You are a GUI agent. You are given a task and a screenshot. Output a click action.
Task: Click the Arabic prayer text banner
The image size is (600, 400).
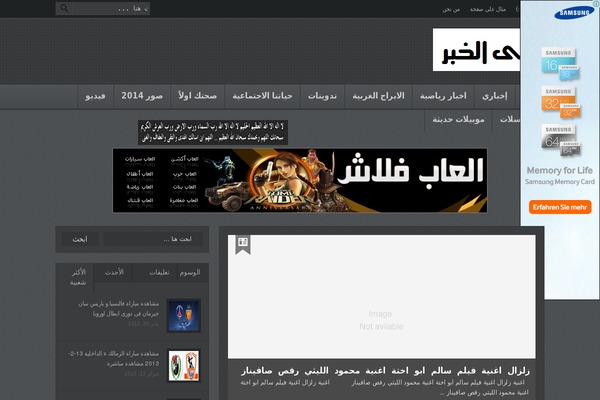(213, 132)
